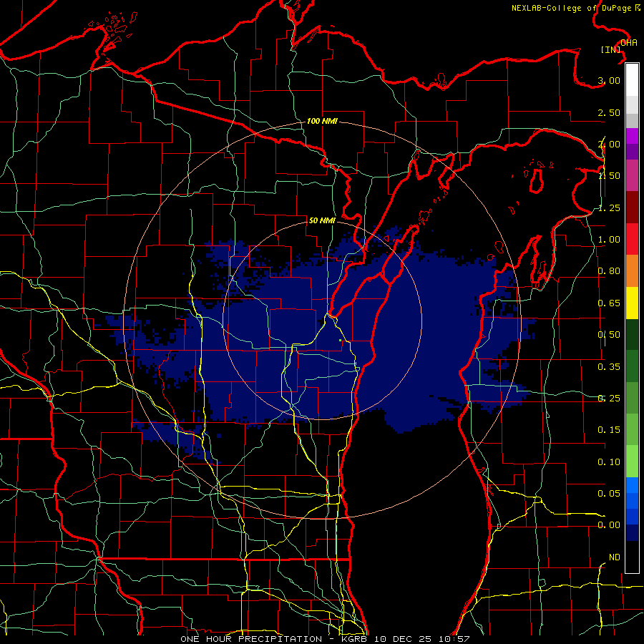644x644 pixels.
Task: Click the 0.15 legend value
Action: [x=609, y=430]
